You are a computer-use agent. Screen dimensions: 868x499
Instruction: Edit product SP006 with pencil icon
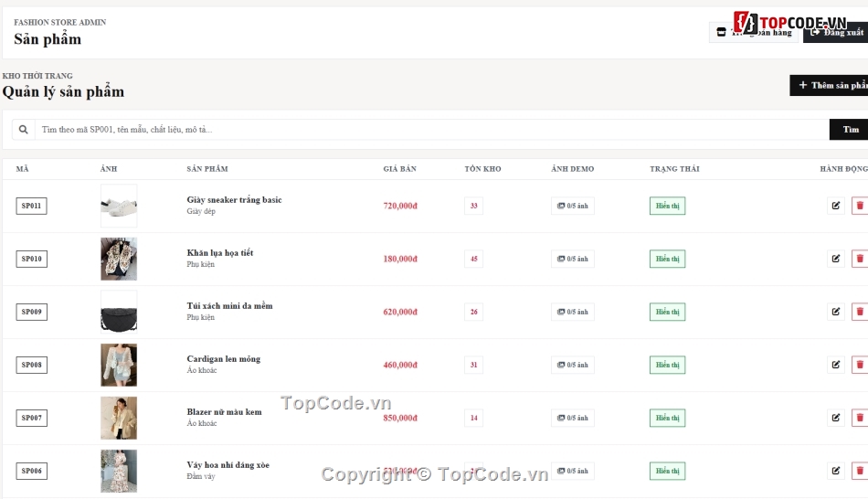tap(836, 471)
